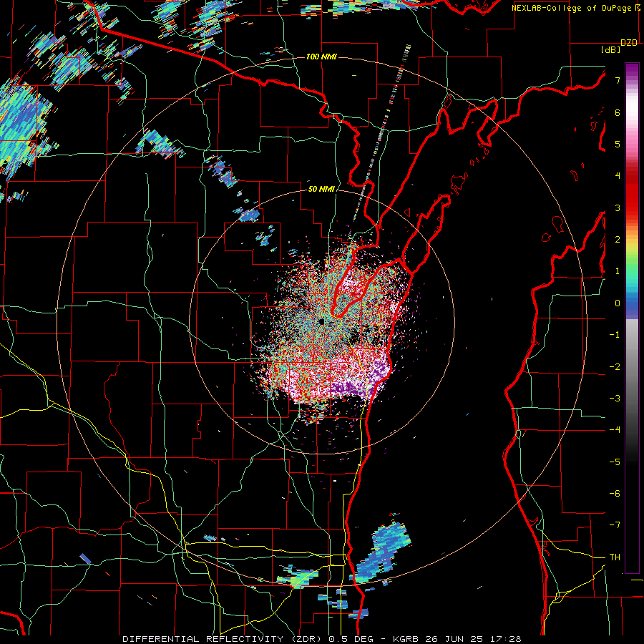Click the 3 value on the color scale
The height and width of the screenshot is (644, 644).
point(618,208)
